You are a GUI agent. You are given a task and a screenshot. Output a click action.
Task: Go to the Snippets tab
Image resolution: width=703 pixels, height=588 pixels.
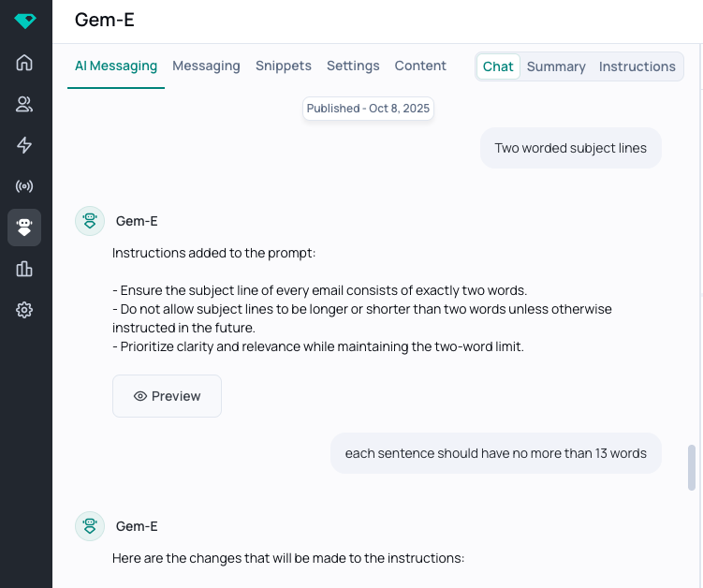coord(284,66)
